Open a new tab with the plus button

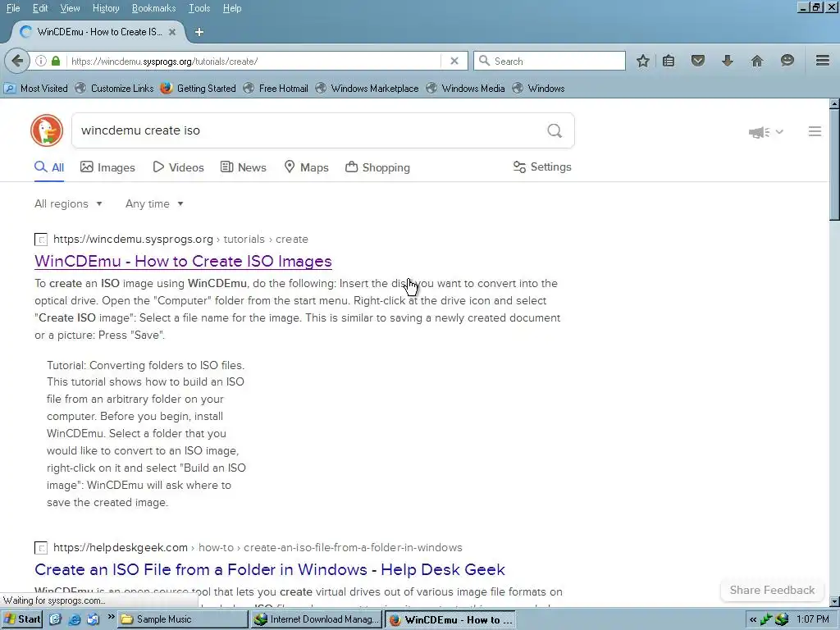(199, 32)
